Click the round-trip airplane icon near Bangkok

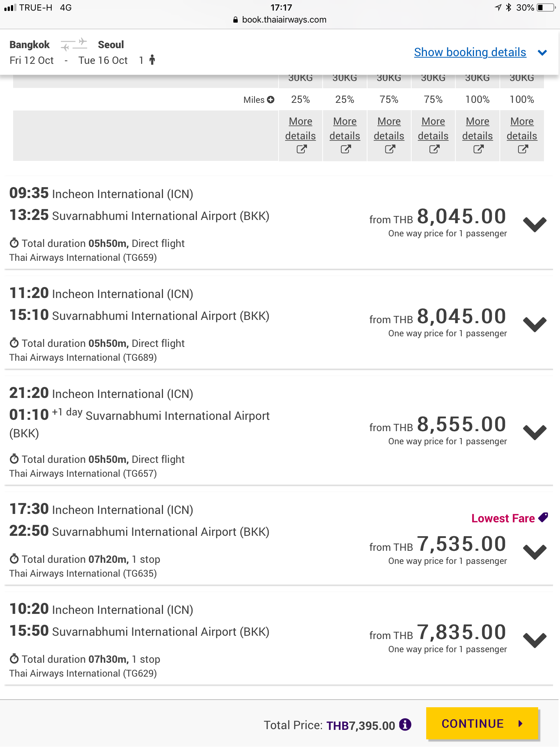tap(74, 44)
